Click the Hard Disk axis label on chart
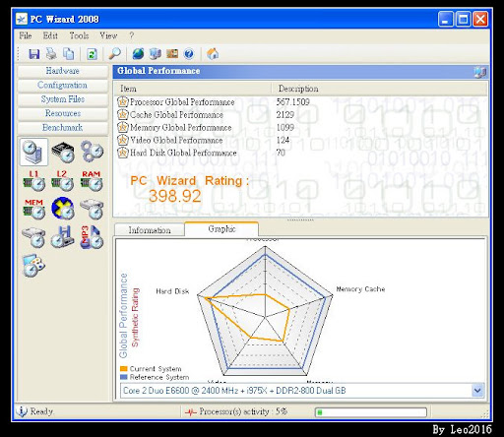This screenshot has width=504, height=437. point(172,291)
